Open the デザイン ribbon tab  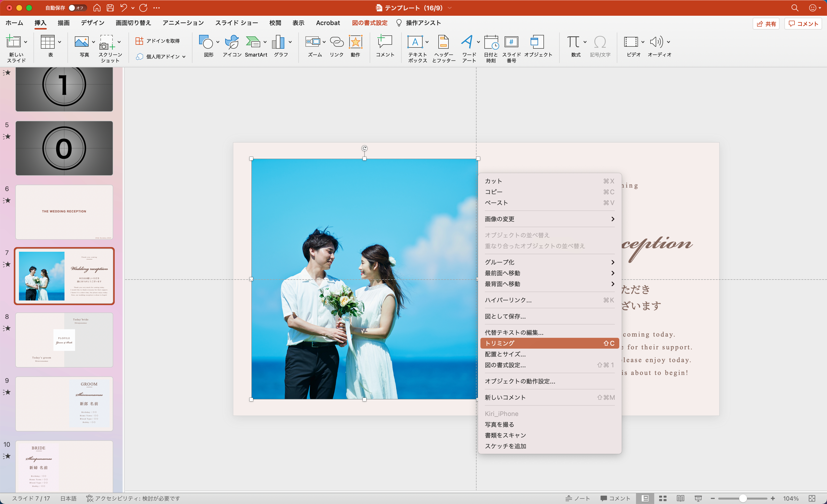click(92, 23)
